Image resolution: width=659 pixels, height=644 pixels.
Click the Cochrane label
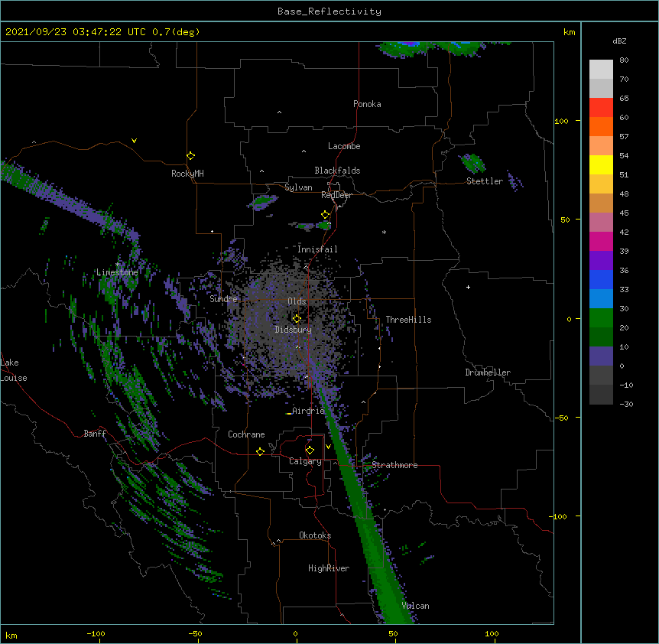tap(246, 434)
